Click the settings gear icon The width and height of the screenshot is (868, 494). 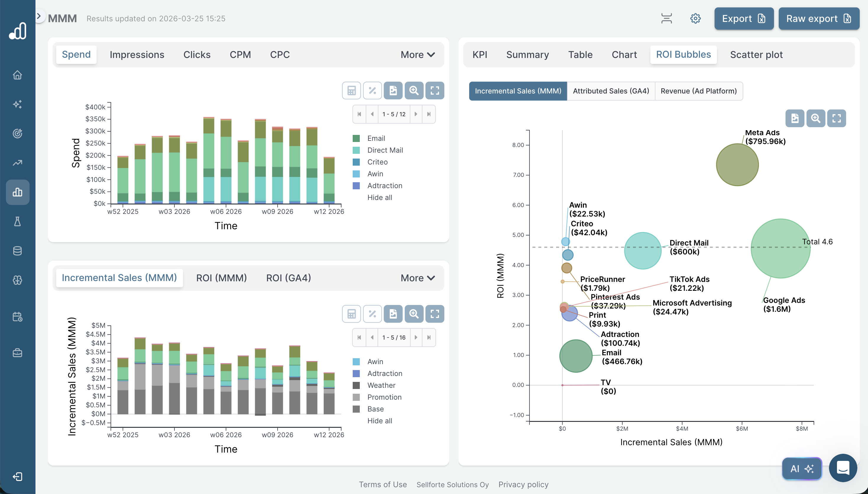coord(695,19)
